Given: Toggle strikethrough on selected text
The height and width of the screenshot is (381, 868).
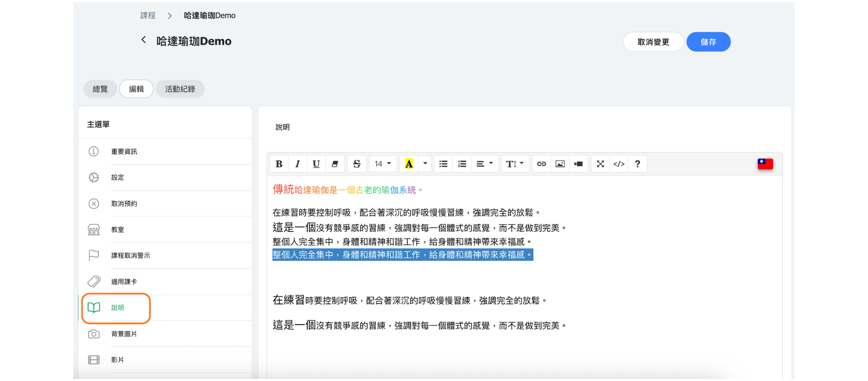Looking at the screenshot, I should point(357,164).
